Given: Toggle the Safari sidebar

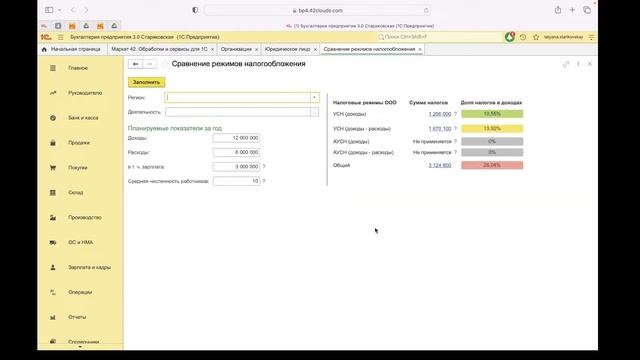Looking at the screenshot, I should click(49, 10).
